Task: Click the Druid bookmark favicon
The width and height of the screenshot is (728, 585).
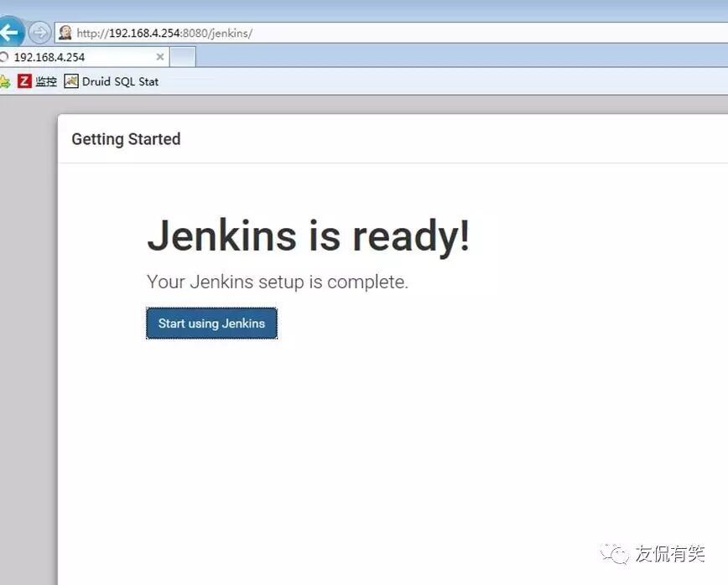Action: 71,81
